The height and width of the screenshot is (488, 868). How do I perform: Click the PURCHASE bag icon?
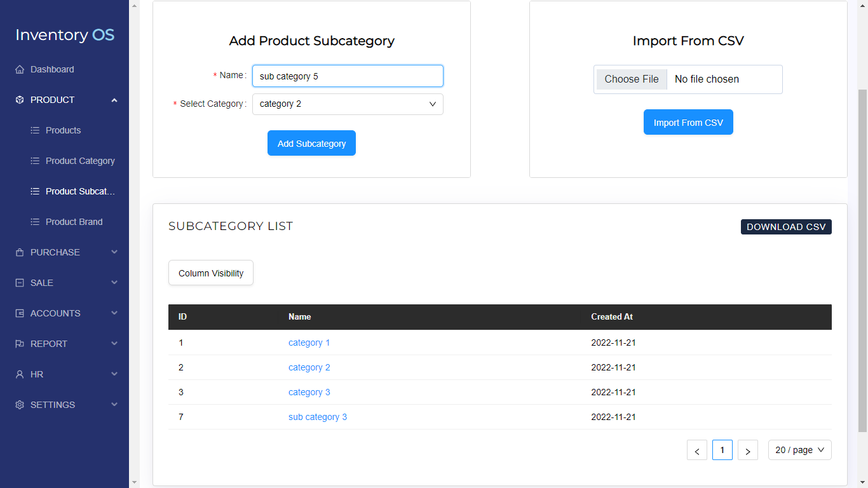(x=20, y=252)
